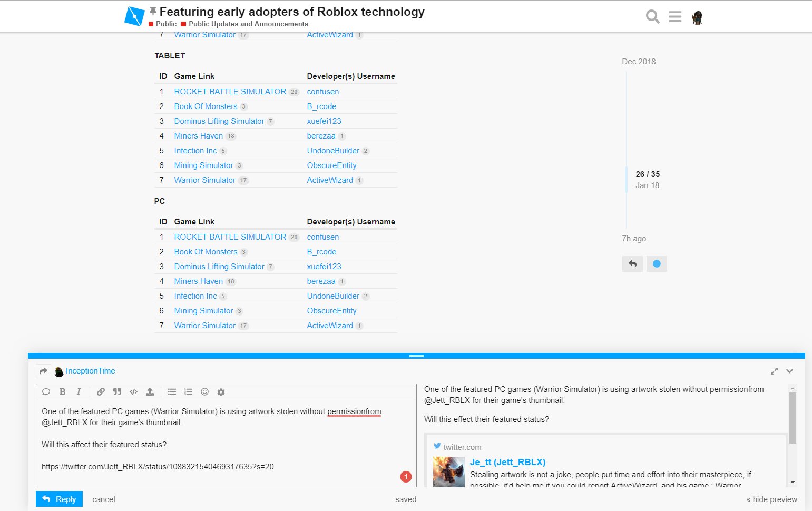Apply italic formatting in composer
This screenshot has width=812, height=511.
click(x=79, y=391)
